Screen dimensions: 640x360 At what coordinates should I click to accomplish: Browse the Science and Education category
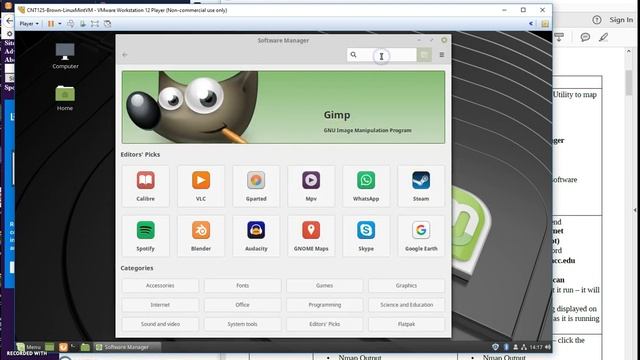tap(407, 305)
